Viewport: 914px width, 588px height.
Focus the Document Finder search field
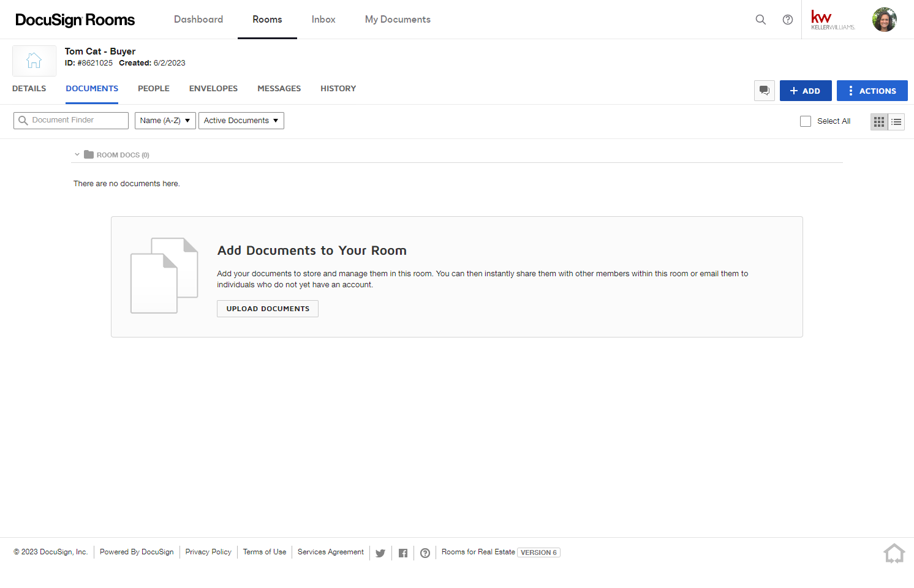click(x=71, y=121)
